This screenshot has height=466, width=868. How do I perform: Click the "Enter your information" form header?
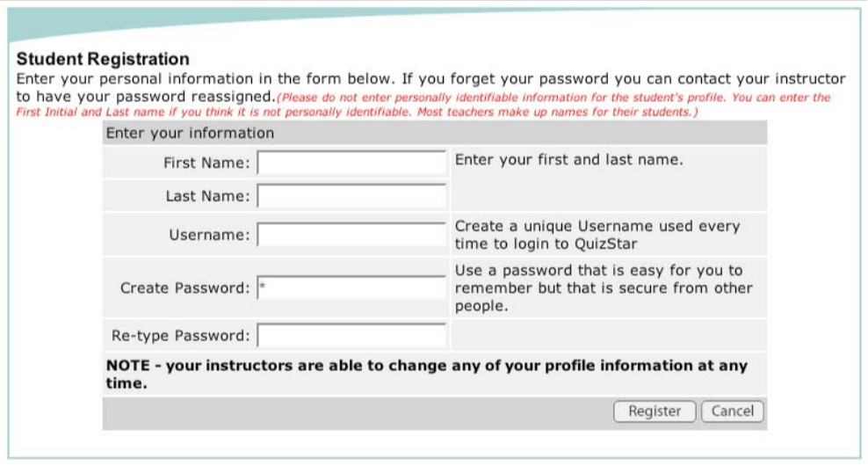coord(190,134)
